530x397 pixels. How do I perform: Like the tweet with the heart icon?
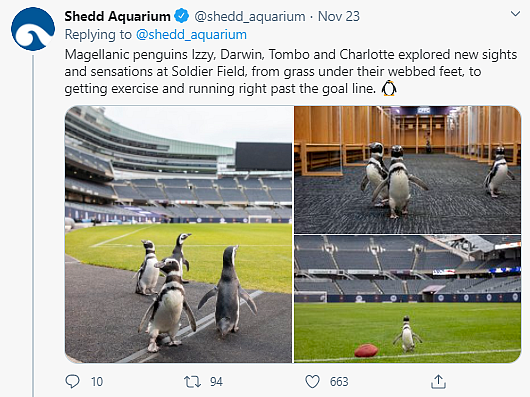pos(312,382)
